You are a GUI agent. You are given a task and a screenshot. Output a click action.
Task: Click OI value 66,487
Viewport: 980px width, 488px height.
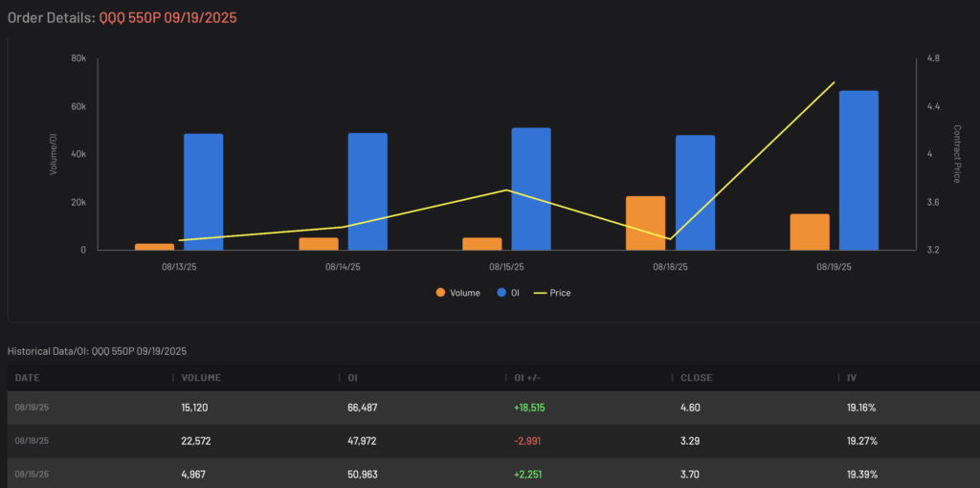tap(363, 408)
